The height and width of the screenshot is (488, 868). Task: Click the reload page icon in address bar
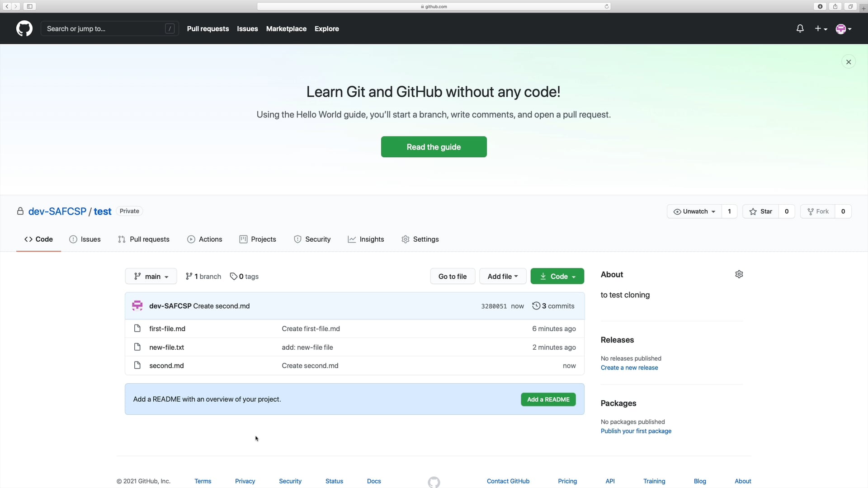pos(607,6)
